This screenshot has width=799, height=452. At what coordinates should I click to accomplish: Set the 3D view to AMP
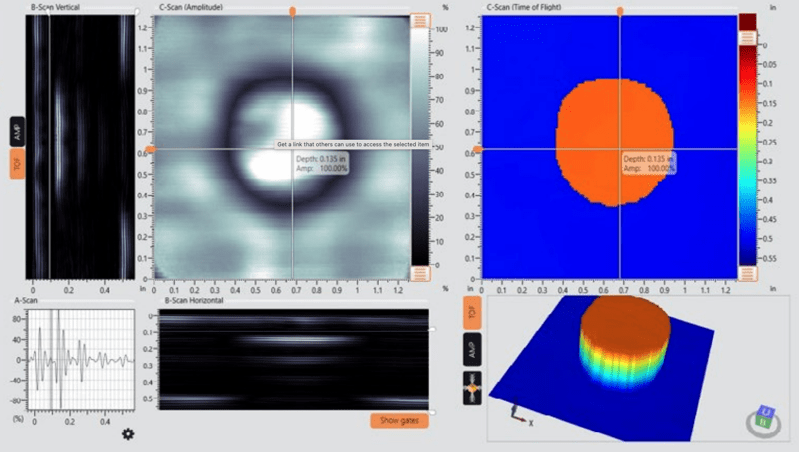472,350
